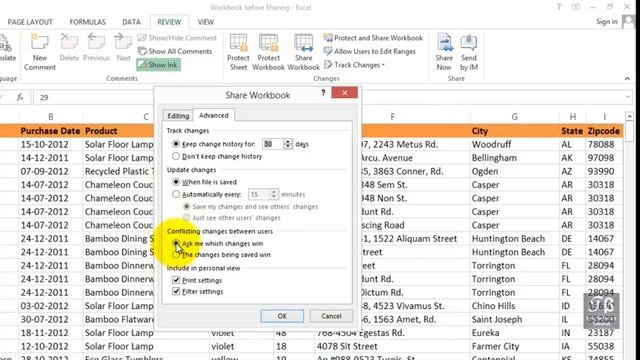Click the cell containing Ogden
640x360 pixels.
[x=514, y=171]
